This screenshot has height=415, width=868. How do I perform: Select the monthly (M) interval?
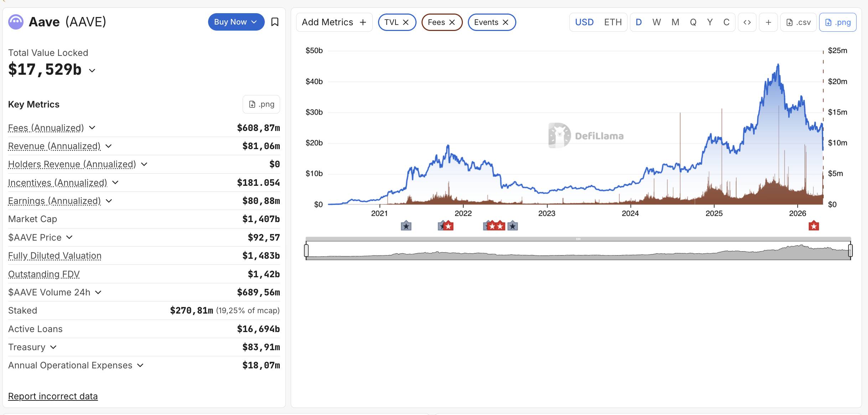click(675, 22)
